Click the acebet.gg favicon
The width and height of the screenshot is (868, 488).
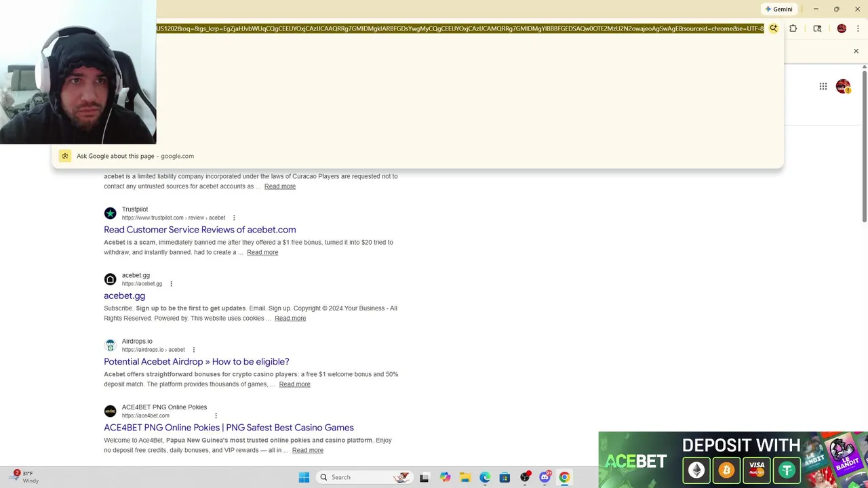[x=110, y=279]
